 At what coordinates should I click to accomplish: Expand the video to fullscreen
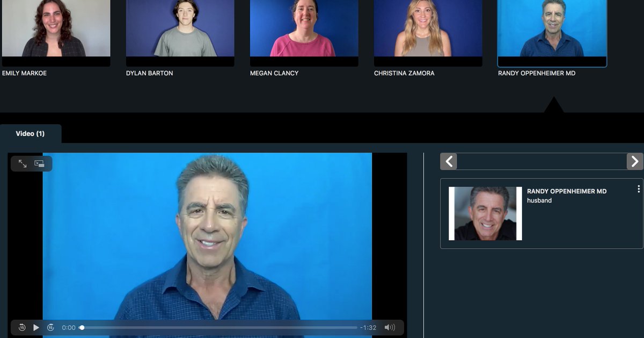pos(23,163)
